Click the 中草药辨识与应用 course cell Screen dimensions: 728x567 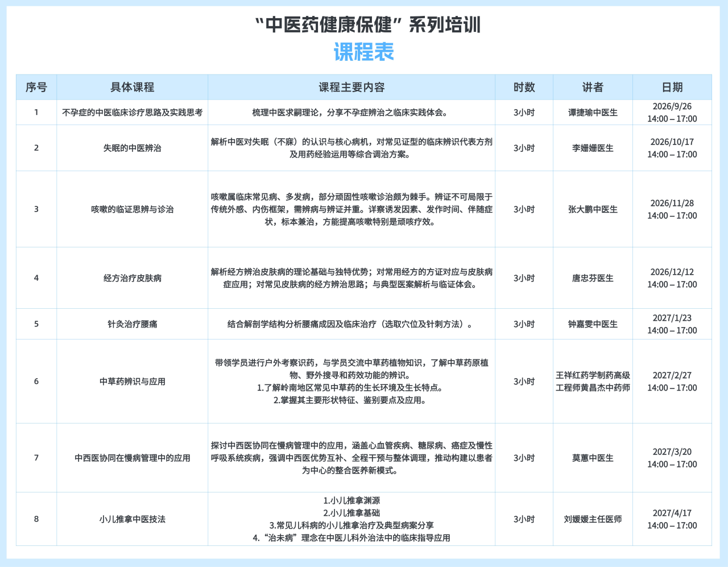click(132, 382)
